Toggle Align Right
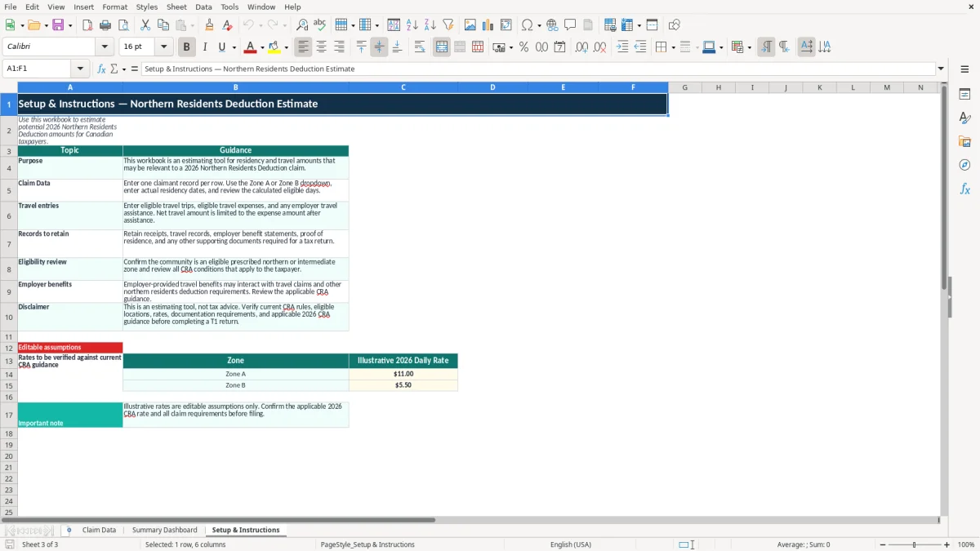Viewport: 980px width, 551px height. 339,47
